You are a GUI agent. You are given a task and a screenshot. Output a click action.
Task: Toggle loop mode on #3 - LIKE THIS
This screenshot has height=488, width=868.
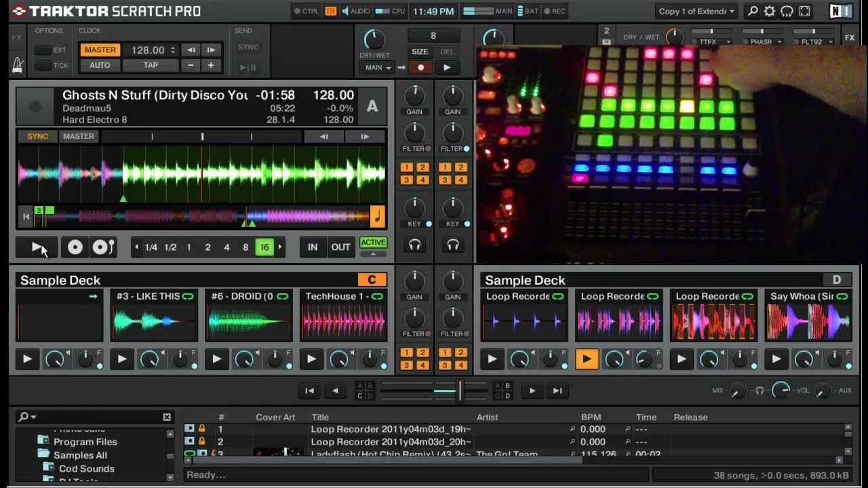tap(188, 296)
